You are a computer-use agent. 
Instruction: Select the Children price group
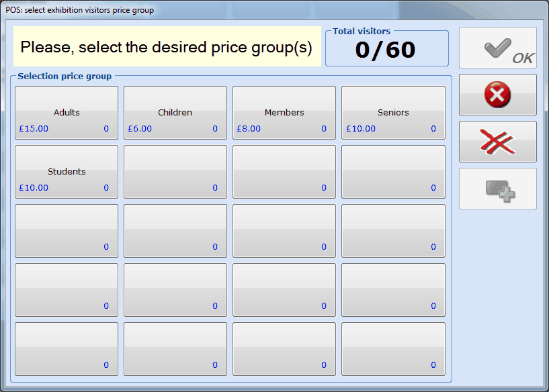175,112
